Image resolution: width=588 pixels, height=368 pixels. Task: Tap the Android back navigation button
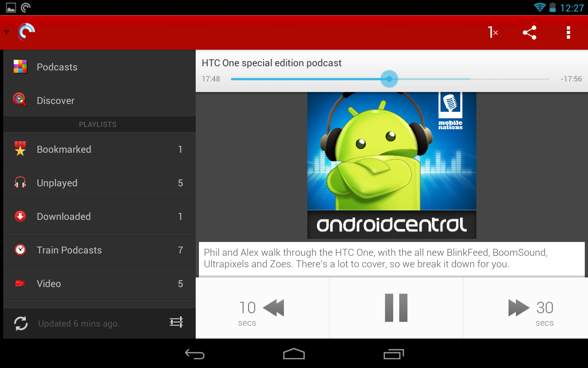coord(195,354)
